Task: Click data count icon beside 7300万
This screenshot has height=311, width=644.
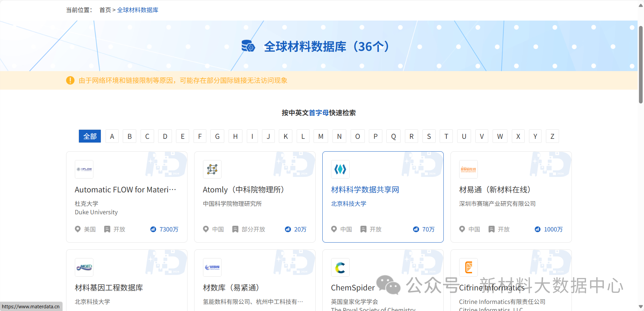Action: [153, 229]
